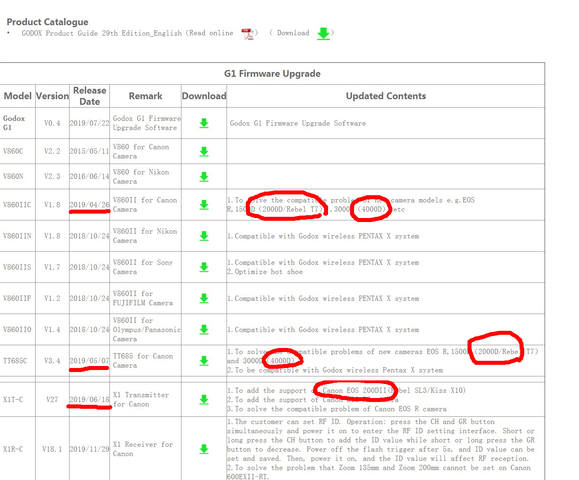Download V860C V2.2 firmware
This screenshot has height=480, width=579.
[x=204, y=152]
